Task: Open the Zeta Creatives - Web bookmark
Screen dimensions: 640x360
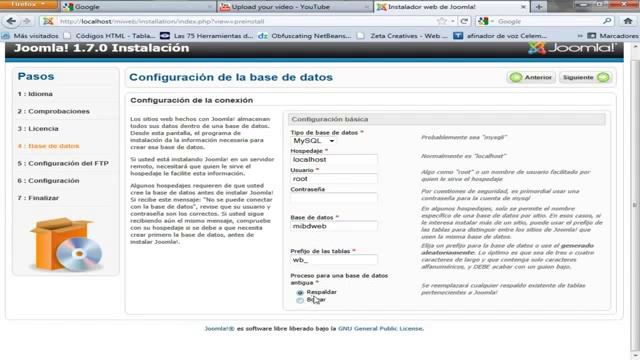Action: click(x=402, y=36)
